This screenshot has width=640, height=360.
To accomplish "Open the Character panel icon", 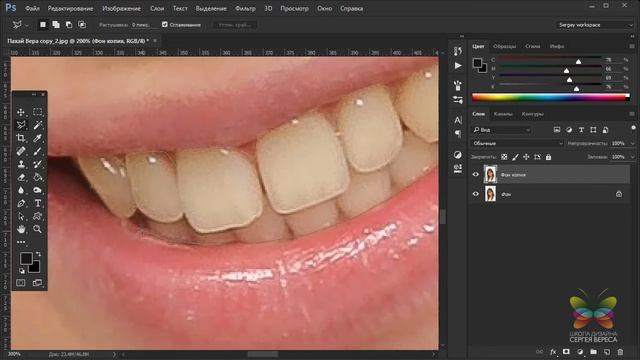I will (x=458, y=120).
